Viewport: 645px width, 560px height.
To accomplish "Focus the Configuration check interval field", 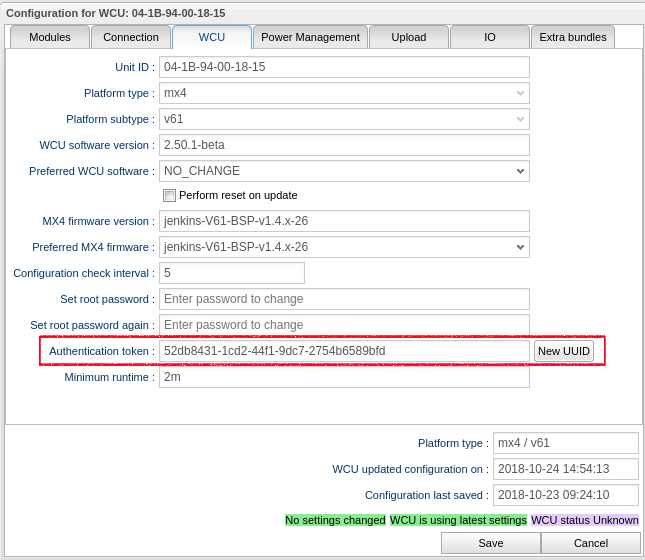I will (232, 273).
